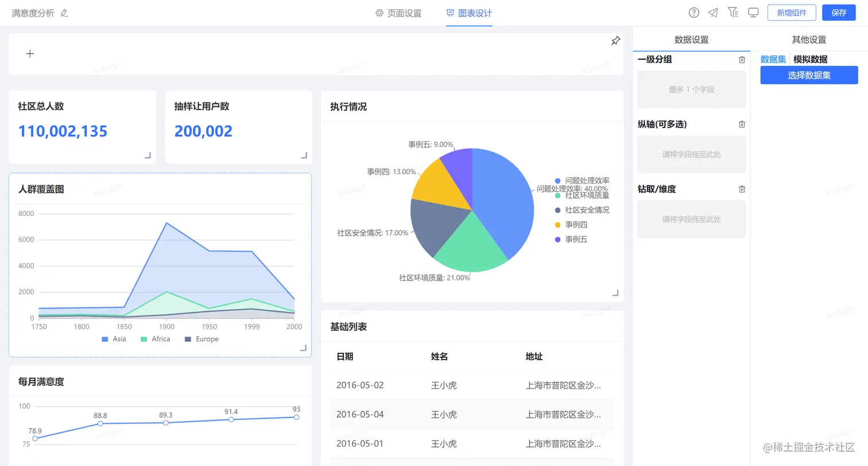Toggle the Europe series in the chart legend
This screenshot has height=466, width=868.
pyautogui.click(x=201, y=339)
